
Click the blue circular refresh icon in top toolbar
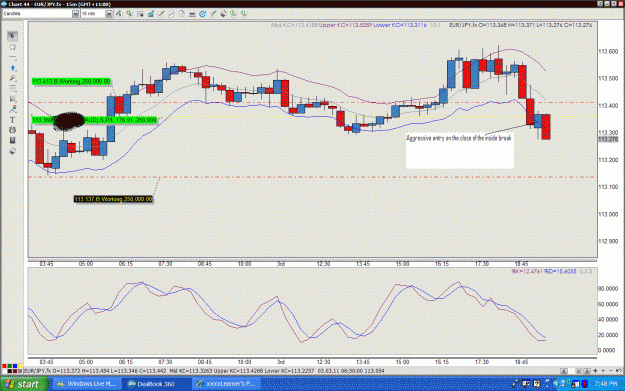[x=202, y=14]
